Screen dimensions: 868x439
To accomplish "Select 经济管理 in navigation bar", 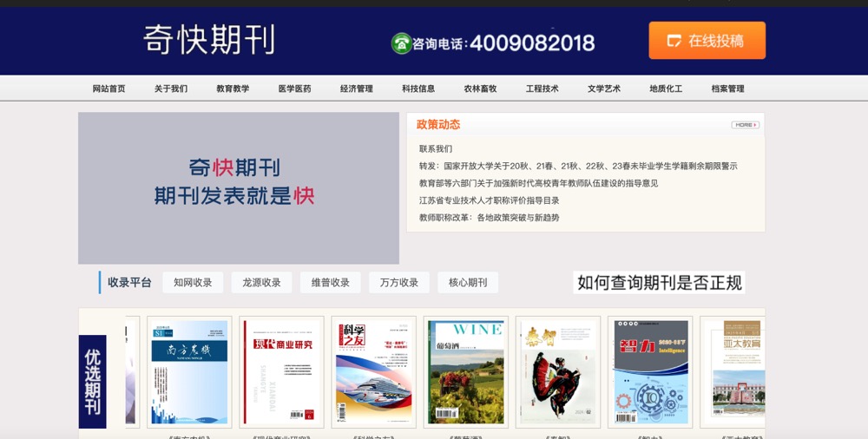I will (x=357, y=88).
